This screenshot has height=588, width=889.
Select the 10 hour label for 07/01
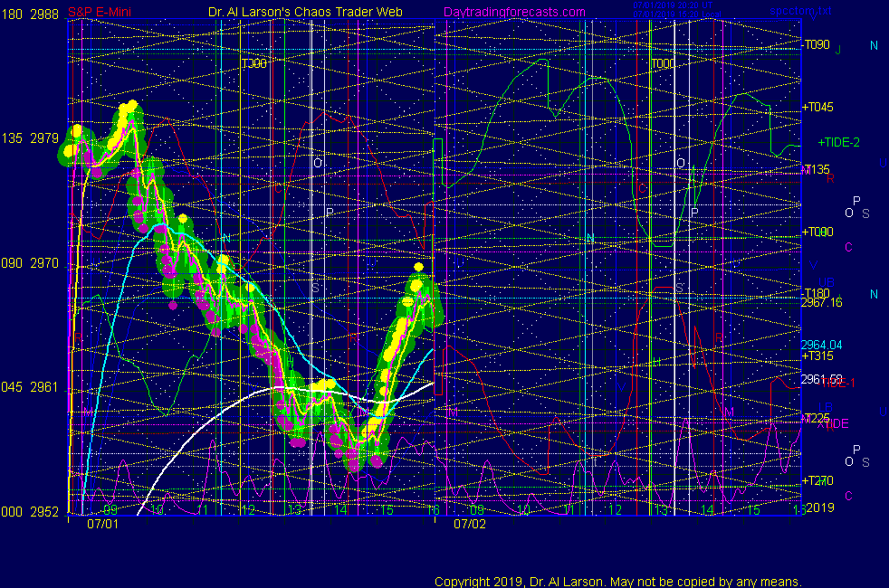click(157, 509)
